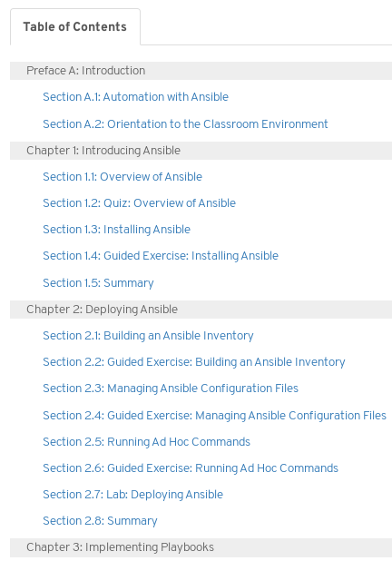Go to Section 1.5: Summary

(x=98, y=283)
